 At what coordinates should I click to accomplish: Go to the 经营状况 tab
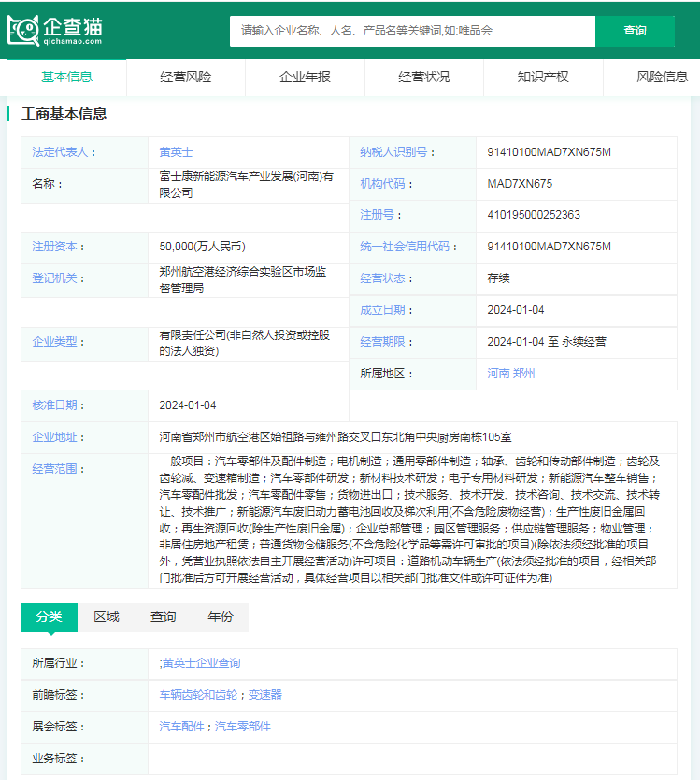(424, 78)
